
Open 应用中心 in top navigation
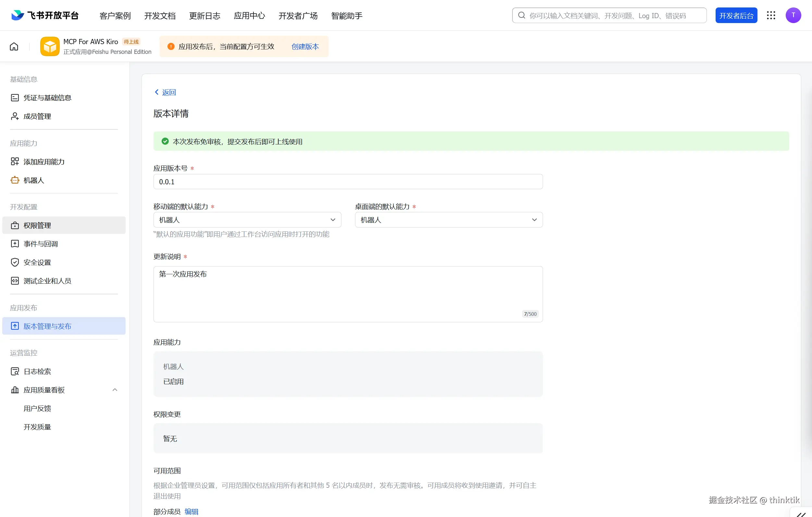tap(249, 16)
